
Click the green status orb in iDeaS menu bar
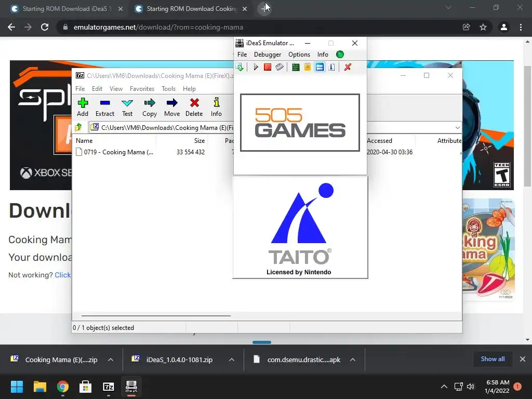point(340,54)
